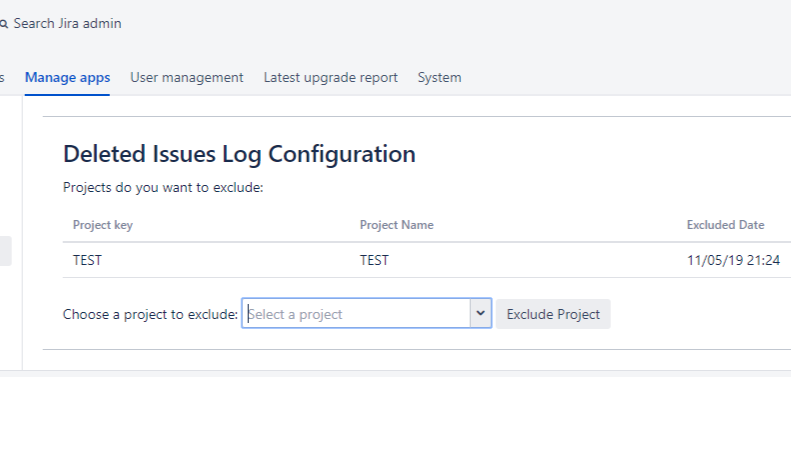Viewport: 791px width, 450px height.
Task: Click the 'Choose a project to exclude' label
Action: (150, 314)
